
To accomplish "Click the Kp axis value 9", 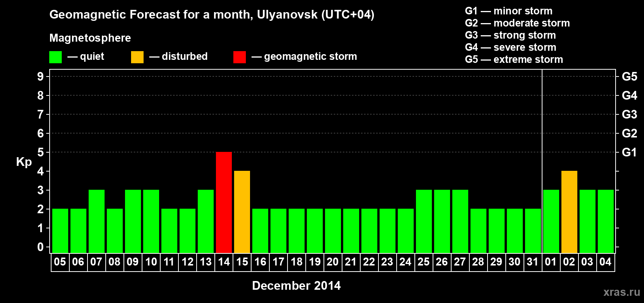I will 41,77.
